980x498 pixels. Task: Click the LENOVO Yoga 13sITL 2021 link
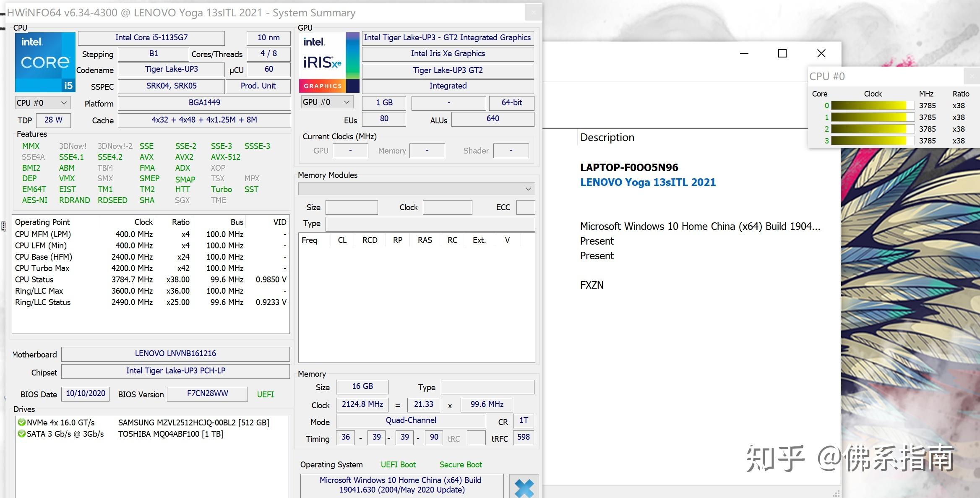pos(648,182)
